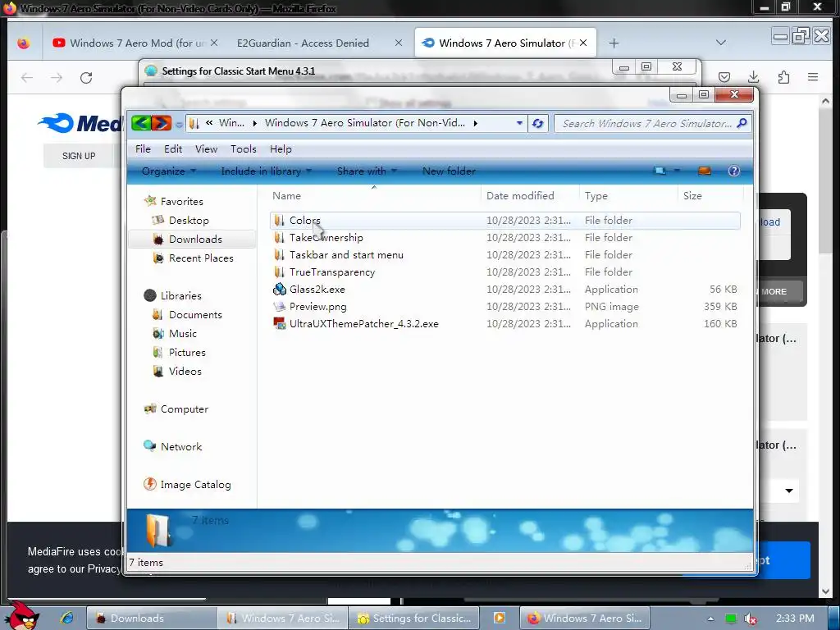Open the Share with dropdown

[x=367, y=171]
